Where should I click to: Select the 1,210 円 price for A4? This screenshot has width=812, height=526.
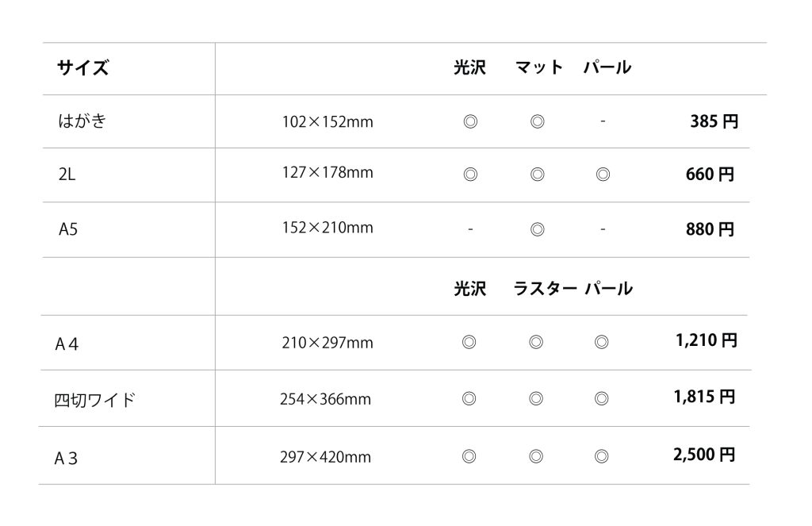click(x=707, y=340)
